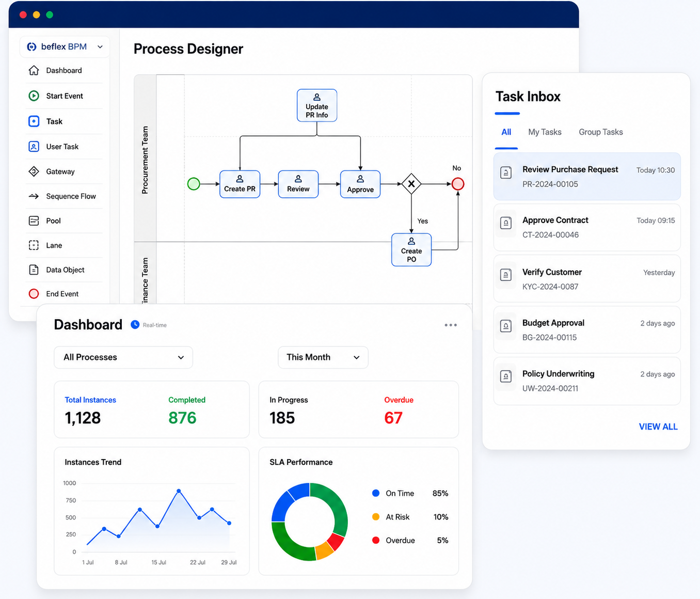Expand the All Processes dropdown
The image size is (700, 599).
point(123,357)
